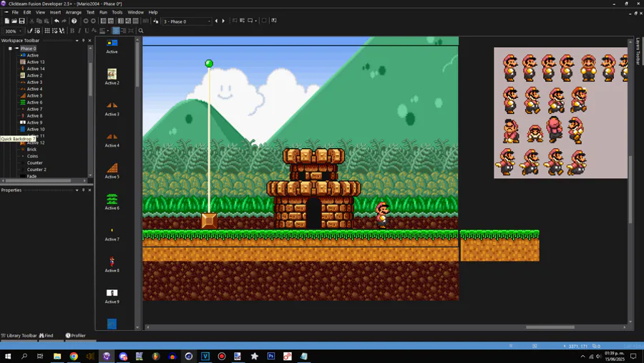Click the Open file icon
Image resolution: width=644 pixels, height=363 pixels.
(14, 21)
